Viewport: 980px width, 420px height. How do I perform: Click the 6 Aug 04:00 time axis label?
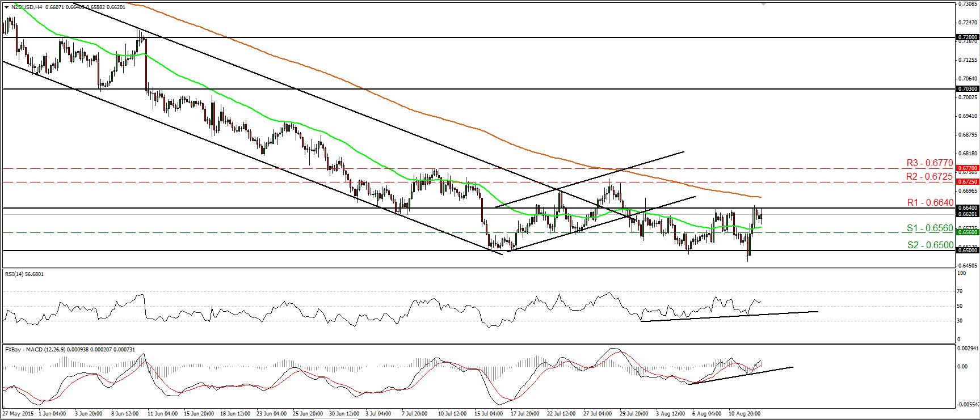(707, 414)
